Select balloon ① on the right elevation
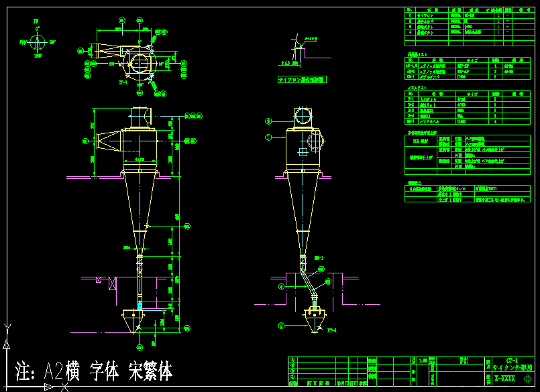The height and width of the screenshot is (392, 540). coord(268,137)
